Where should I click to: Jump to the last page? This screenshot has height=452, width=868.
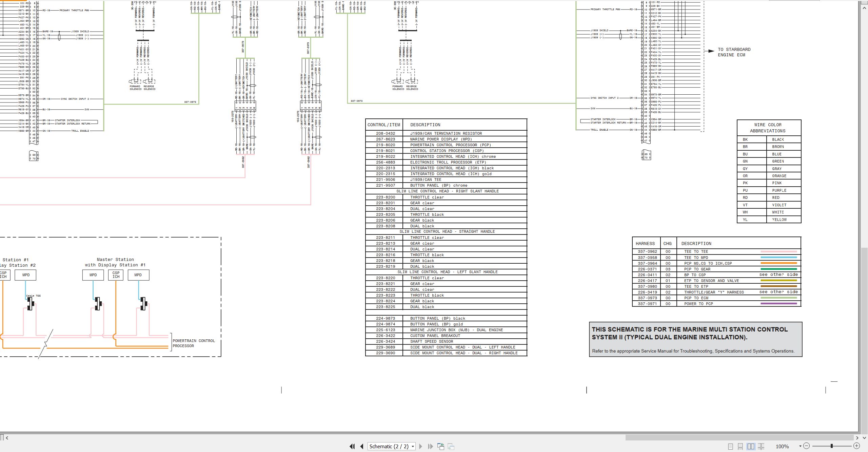430,447
